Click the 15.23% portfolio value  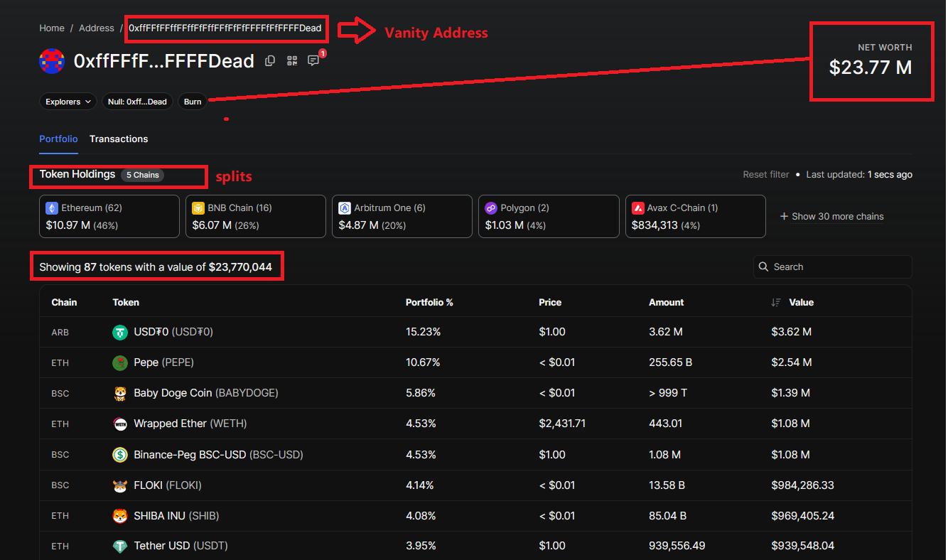click(424, 332)
